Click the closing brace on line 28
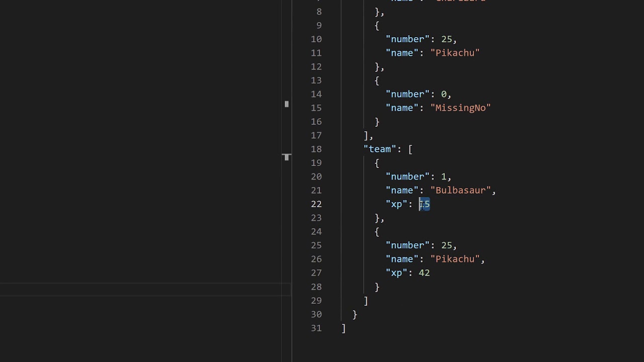The width and height of the screenshot is (644, 362). [377, 287]
